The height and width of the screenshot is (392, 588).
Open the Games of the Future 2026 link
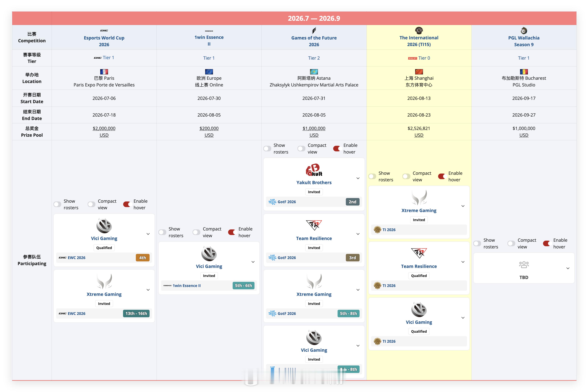pos(314,41)
